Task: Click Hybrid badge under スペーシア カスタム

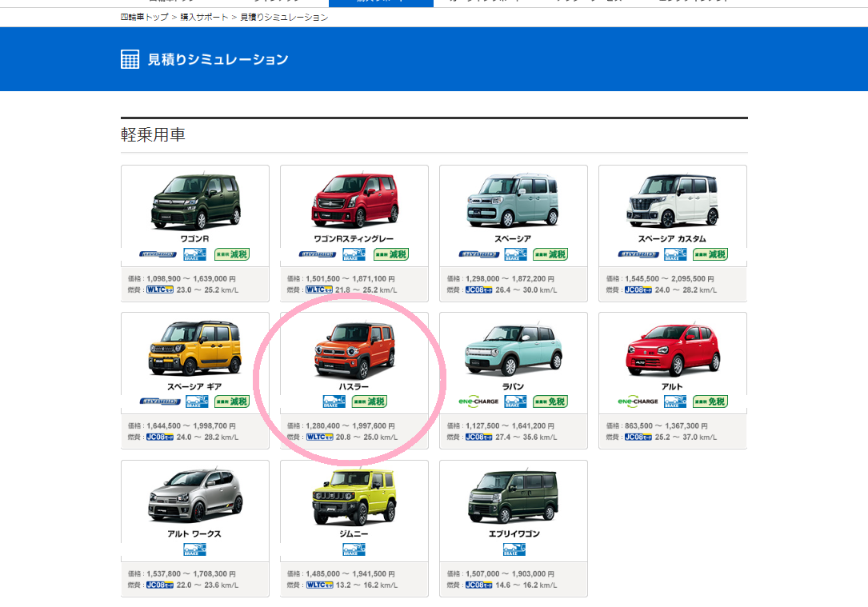Action: pyautogui.click(x=638, y=254)
